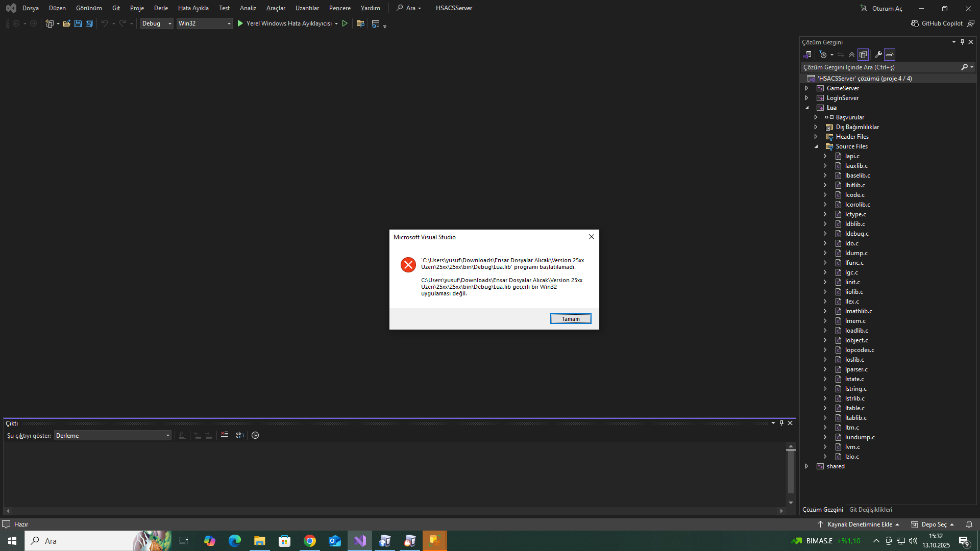Viewport: 980px width, 551px height.
Task: Toggle word wrap in Çıktı panel
Action: coord(239,435)
